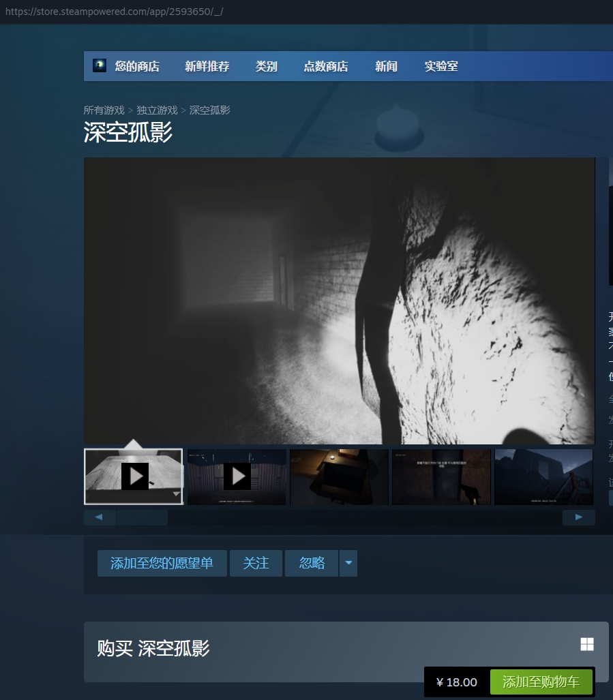Go to 点数商店 tab
613x700 pixels.
(x=326, y=66)
